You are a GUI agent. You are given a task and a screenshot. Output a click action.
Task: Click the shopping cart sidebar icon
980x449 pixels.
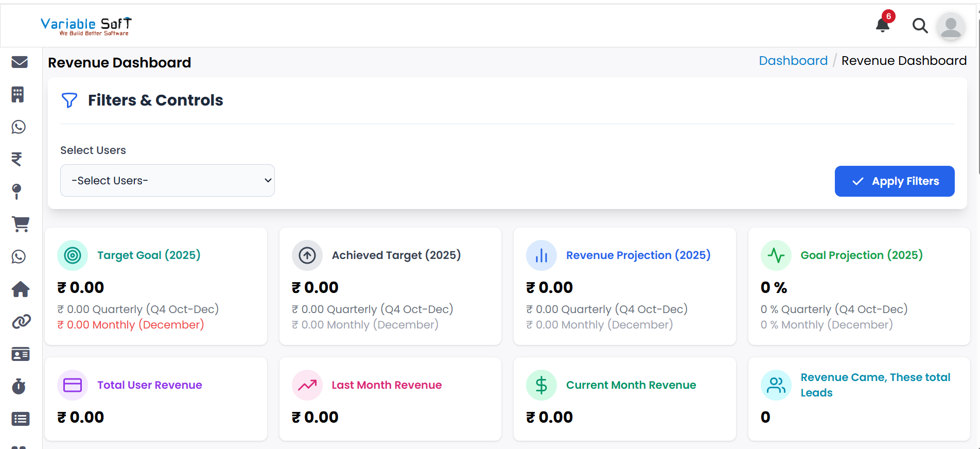point(21,224)
